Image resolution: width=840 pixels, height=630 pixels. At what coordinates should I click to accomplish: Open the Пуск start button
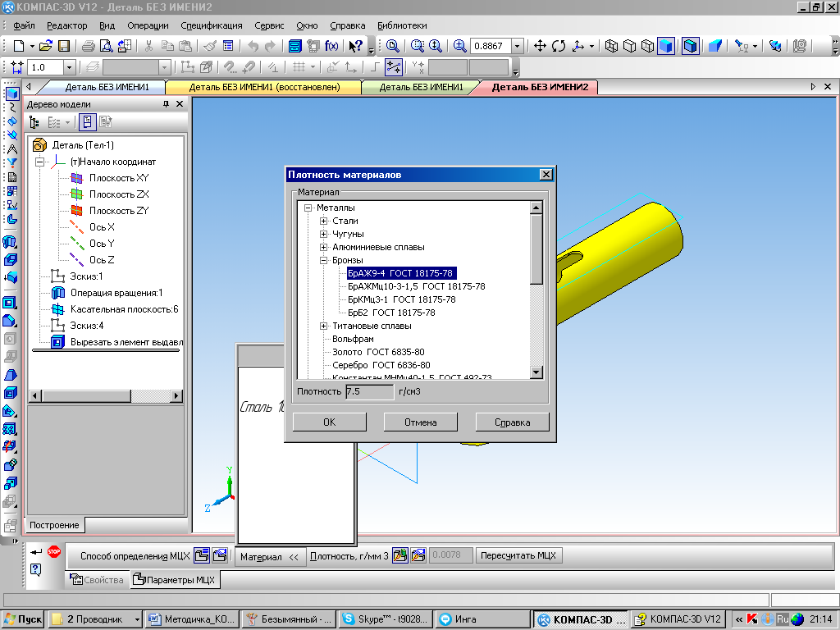coord(23,619)
